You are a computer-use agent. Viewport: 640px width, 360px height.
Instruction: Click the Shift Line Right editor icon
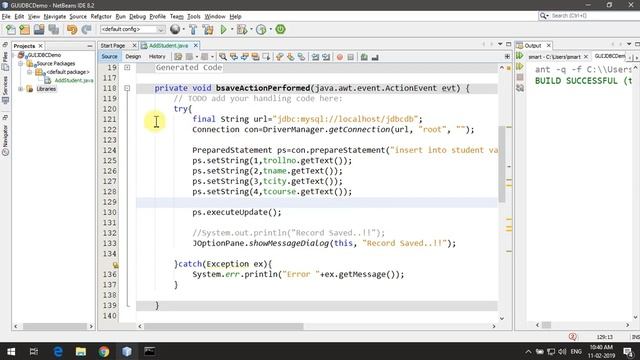click(x=326, y=57)
